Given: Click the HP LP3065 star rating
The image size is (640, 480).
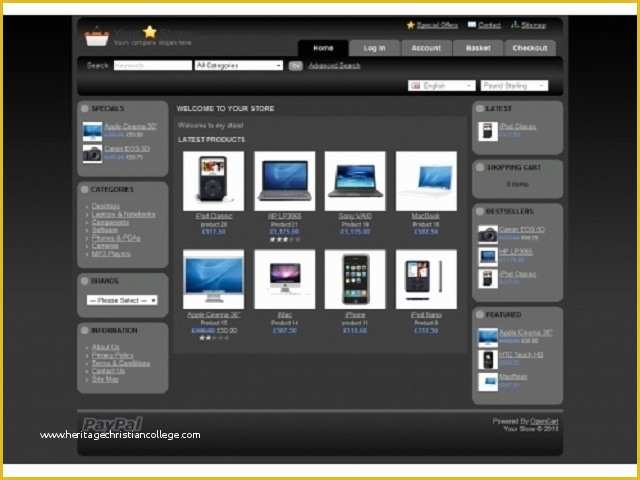Looking at the screenshot, I should [284, 240].
